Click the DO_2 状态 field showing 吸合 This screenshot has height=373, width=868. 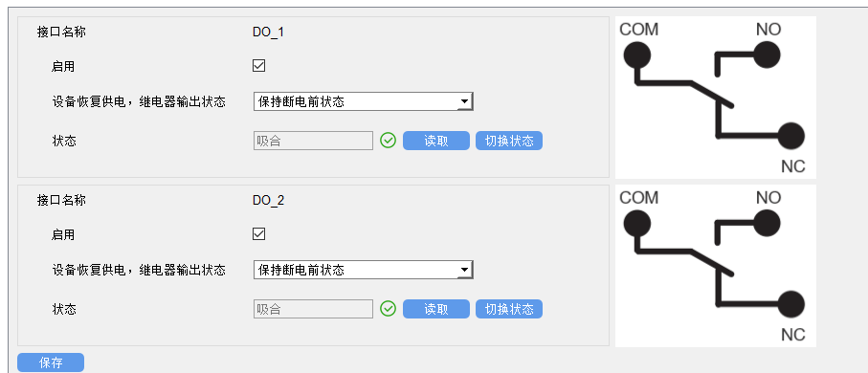313,309
